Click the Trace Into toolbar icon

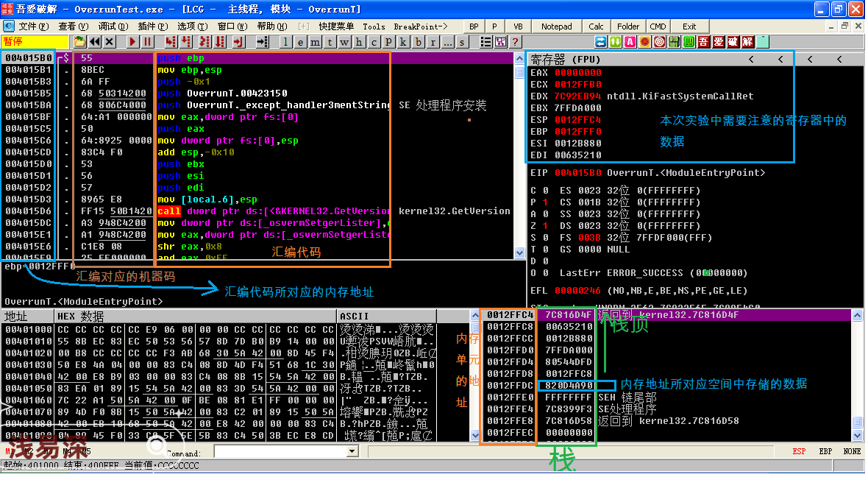[x=204, y=41]
